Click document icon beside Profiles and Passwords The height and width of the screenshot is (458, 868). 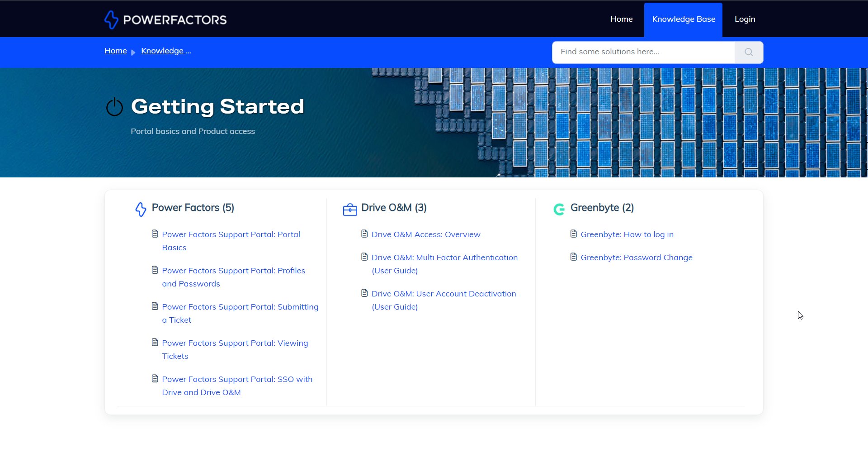155,270
